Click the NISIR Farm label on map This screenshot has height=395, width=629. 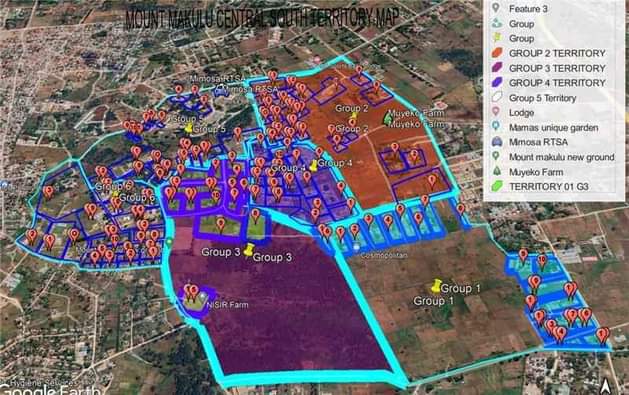(x=227, y=305)
